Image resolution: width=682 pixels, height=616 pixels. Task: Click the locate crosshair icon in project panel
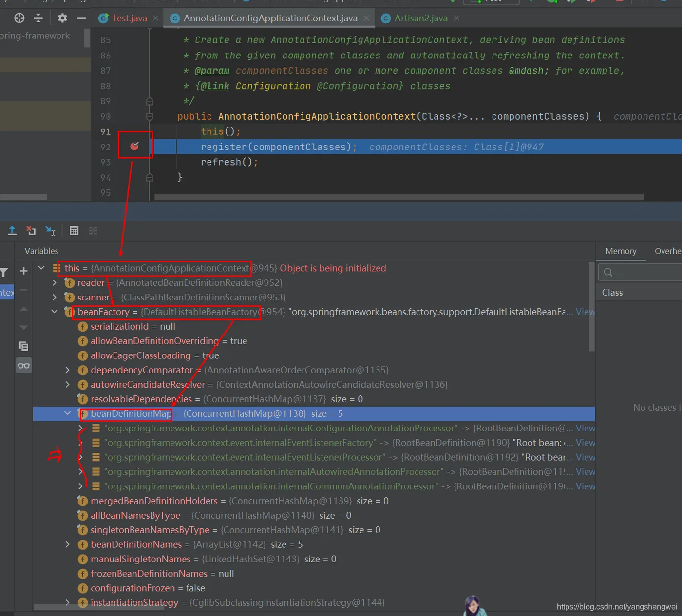coord(19,19)
